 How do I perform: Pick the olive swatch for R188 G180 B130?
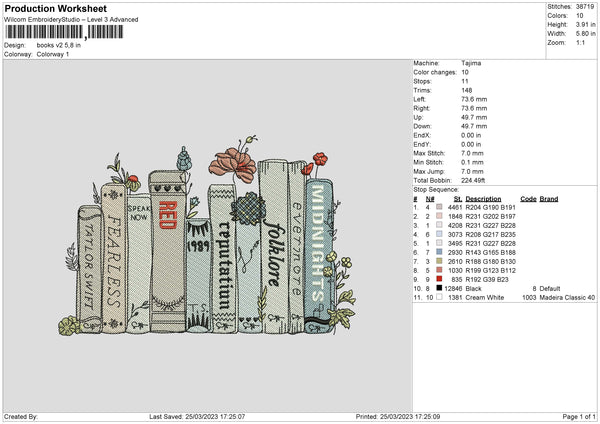pos(439,261)
